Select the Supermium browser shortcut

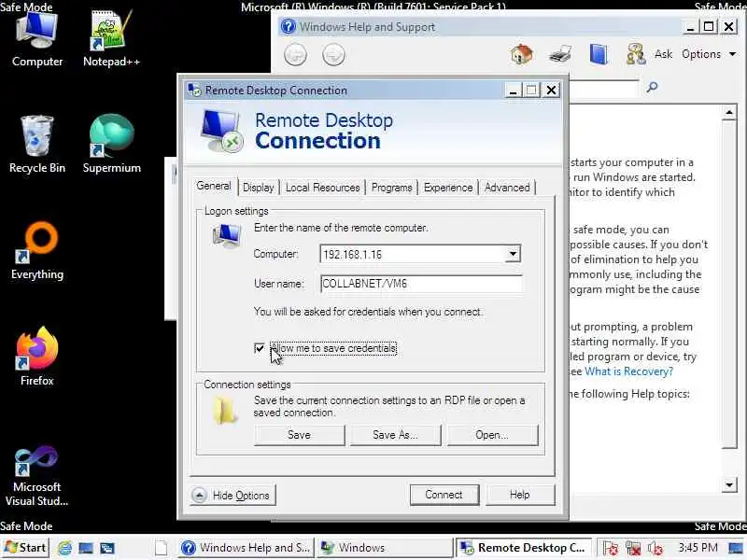tap(111, 146)
